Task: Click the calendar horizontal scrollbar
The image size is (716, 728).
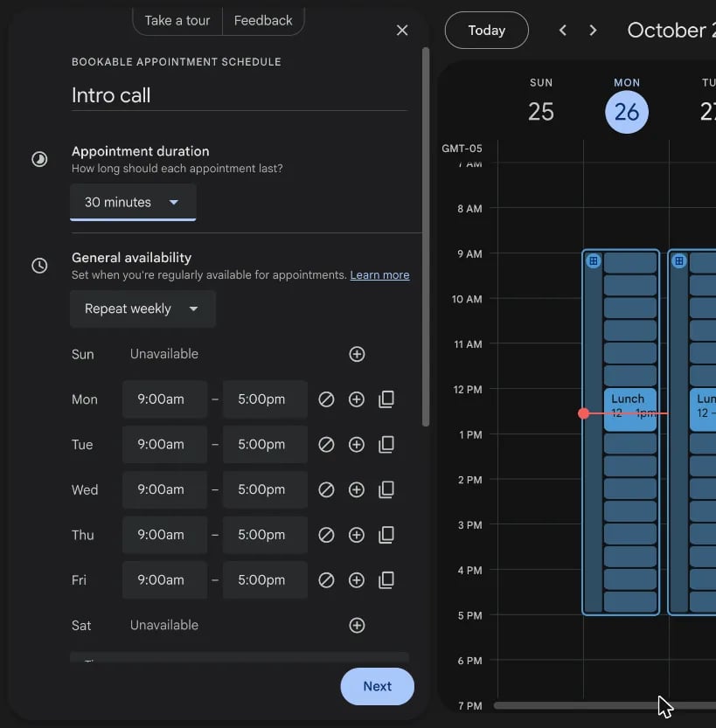Action: point(605,706)
